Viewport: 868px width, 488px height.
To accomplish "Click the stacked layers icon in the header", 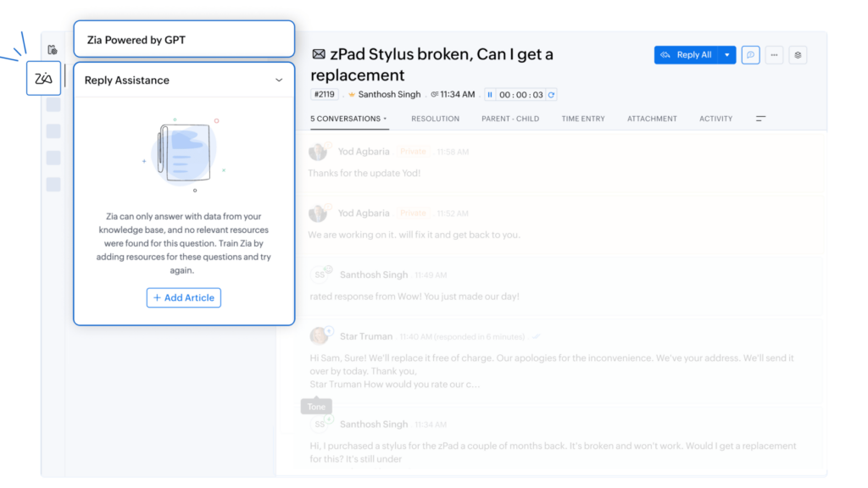I will point(798,55).
